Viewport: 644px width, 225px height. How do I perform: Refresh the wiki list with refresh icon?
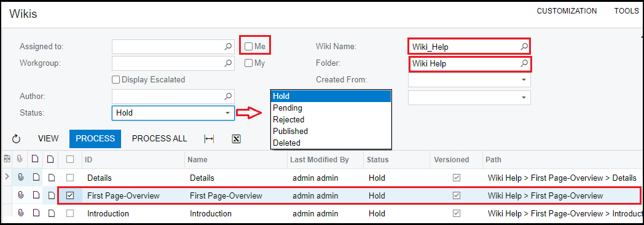17,139
